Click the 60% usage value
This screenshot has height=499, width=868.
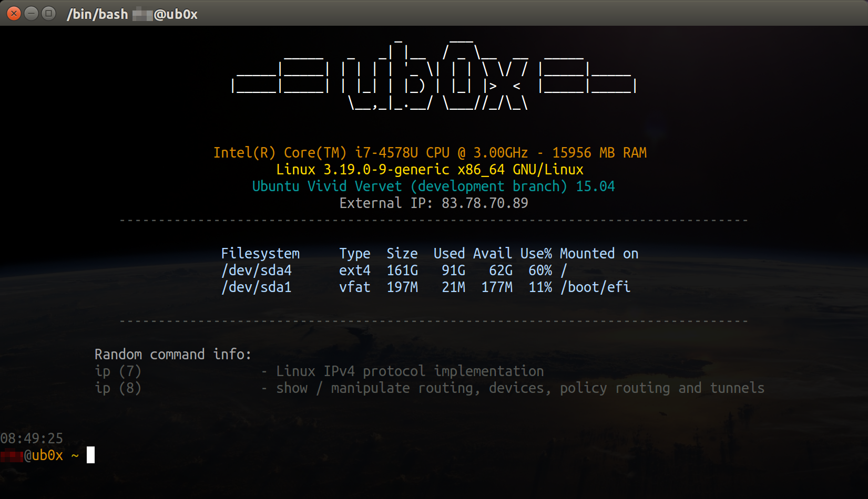(540, 271)
